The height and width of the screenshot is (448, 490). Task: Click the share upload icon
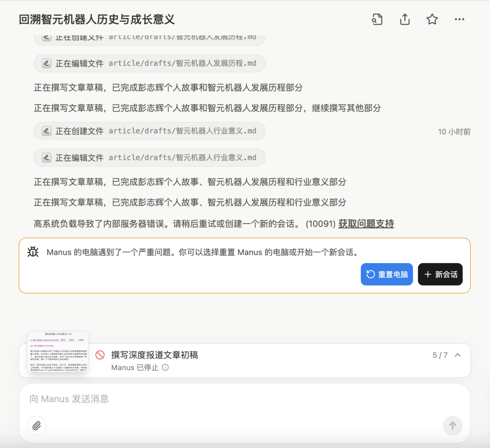tap(405, 19)
